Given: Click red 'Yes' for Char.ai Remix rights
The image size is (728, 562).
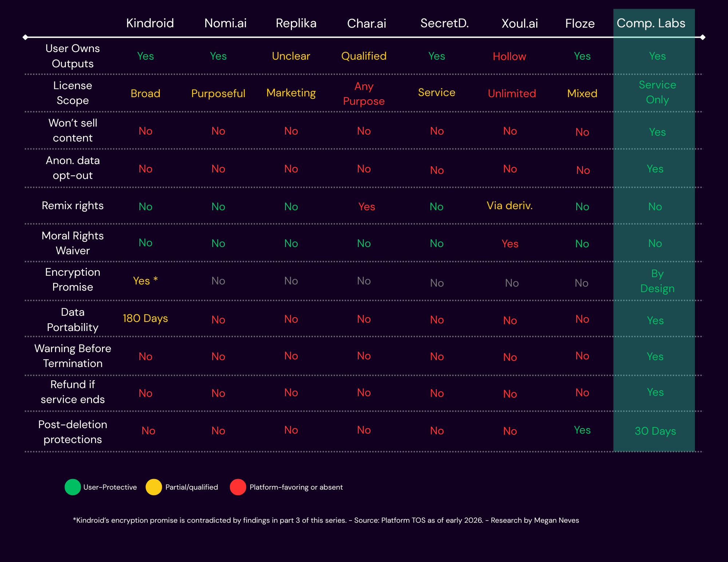Looking at the screenshot, I should (367, 207).
